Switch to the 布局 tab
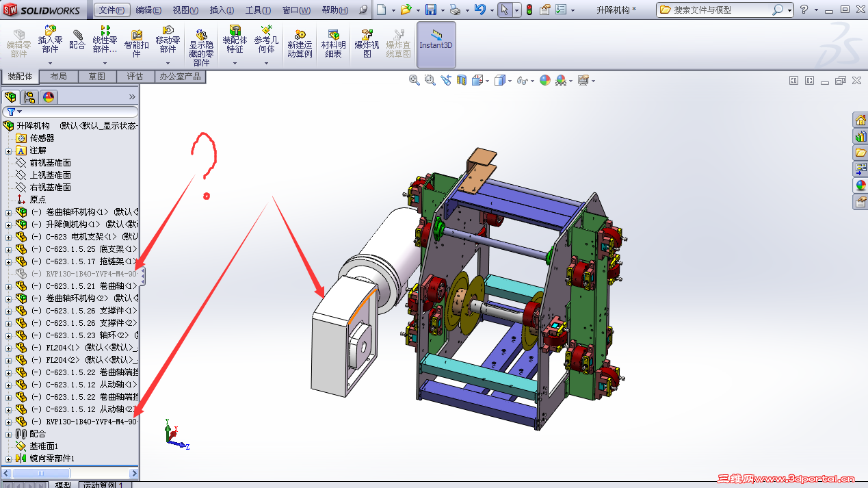This screenshot has height=488, width=868. click(59, 76)
